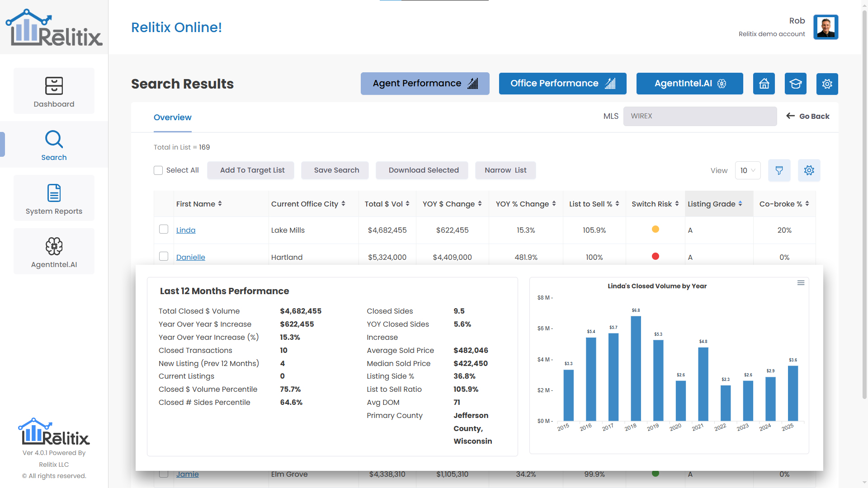Click the 2025 bar in chart
Screen dimensions: 868x488
click(x=793, y=393)
